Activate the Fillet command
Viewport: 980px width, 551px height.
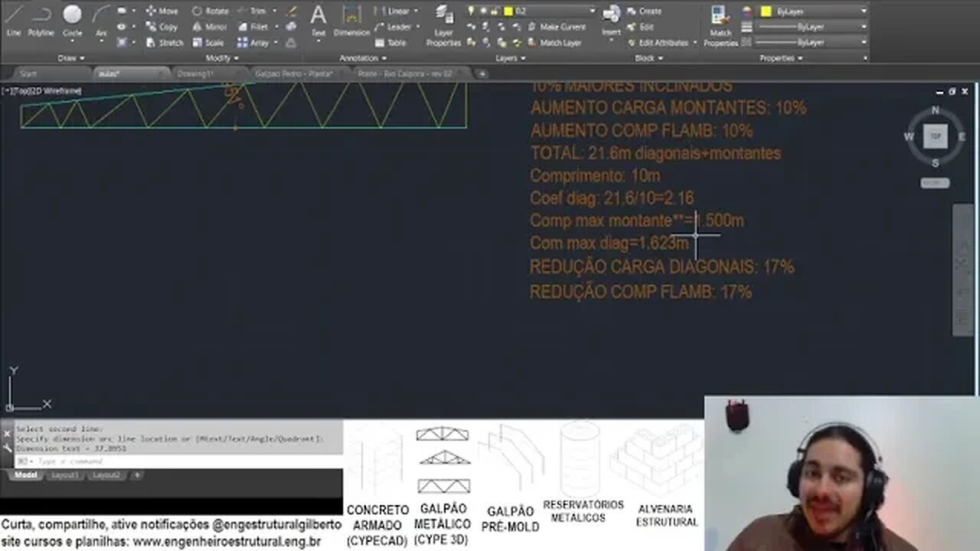coord(252,27)
